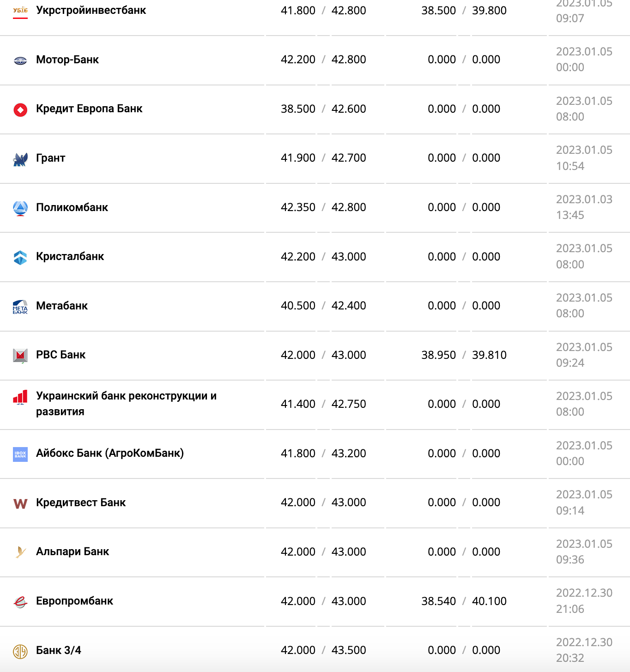Open the Айбокс Банк (АгроКомБанк) link
Viewport: 630px width, 672px height.
(x=110, y=453)
